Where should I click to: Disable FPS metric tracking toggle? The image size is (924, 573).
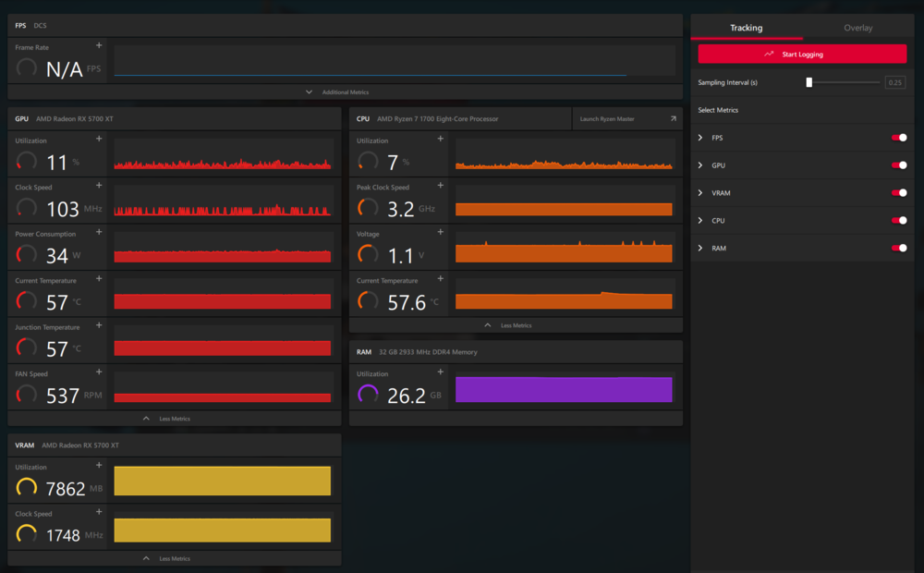[898, 138]
